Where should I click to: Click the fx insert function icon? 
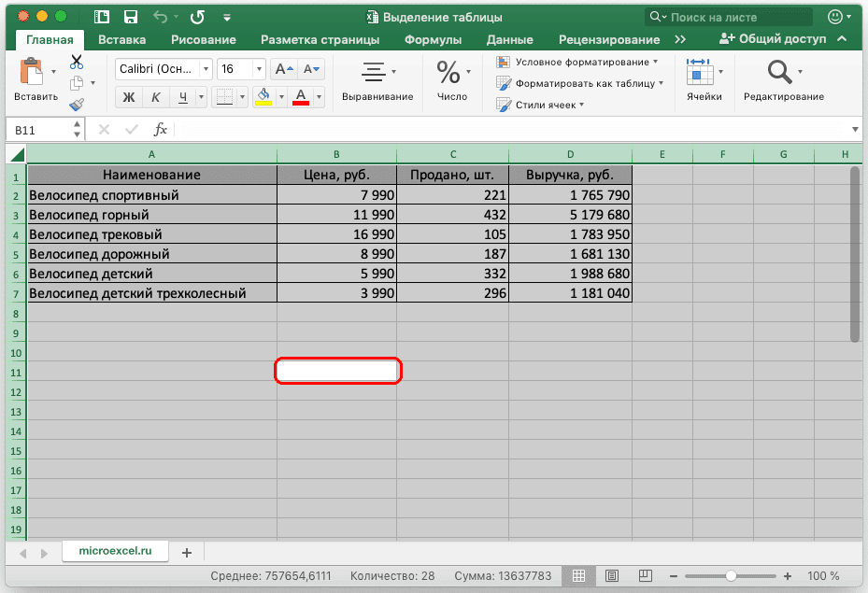(161, 130)
